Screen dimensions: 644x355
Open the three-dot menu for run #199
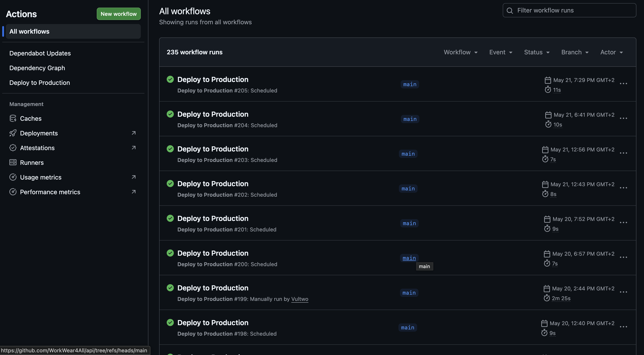(623, 292)
